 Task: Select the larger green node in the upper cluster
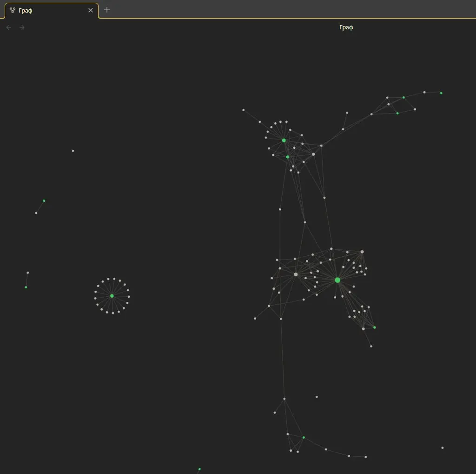pyautogui.click(x=284, y=140)
